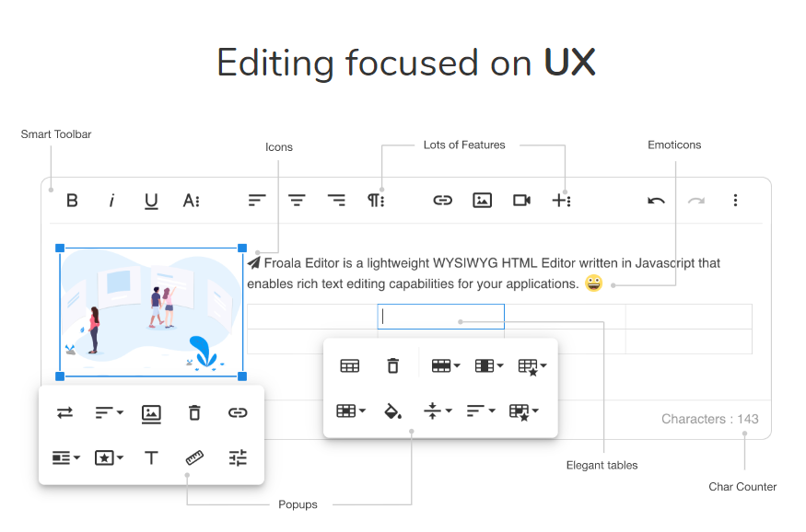Open more text options (A with dots)

coord(192,201)
